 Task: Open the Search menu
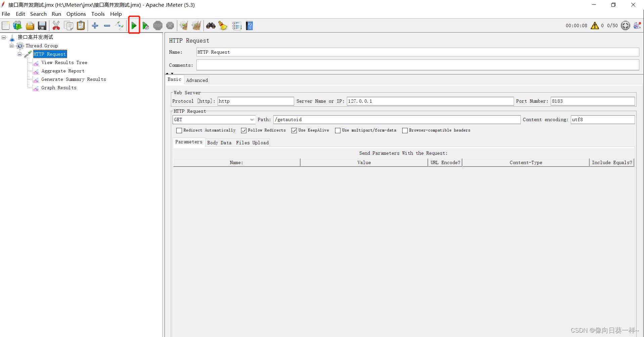(38, 14)
